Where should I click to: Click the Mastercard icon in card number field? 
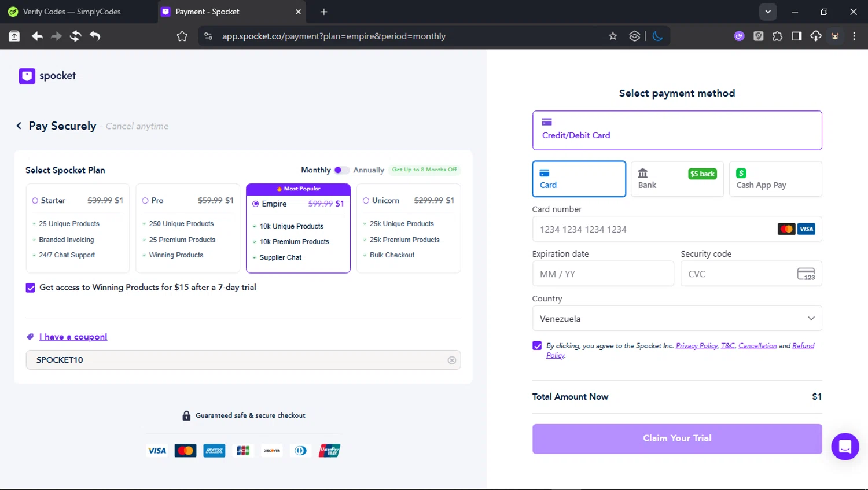pyautogui.click(x=786, y=229)
